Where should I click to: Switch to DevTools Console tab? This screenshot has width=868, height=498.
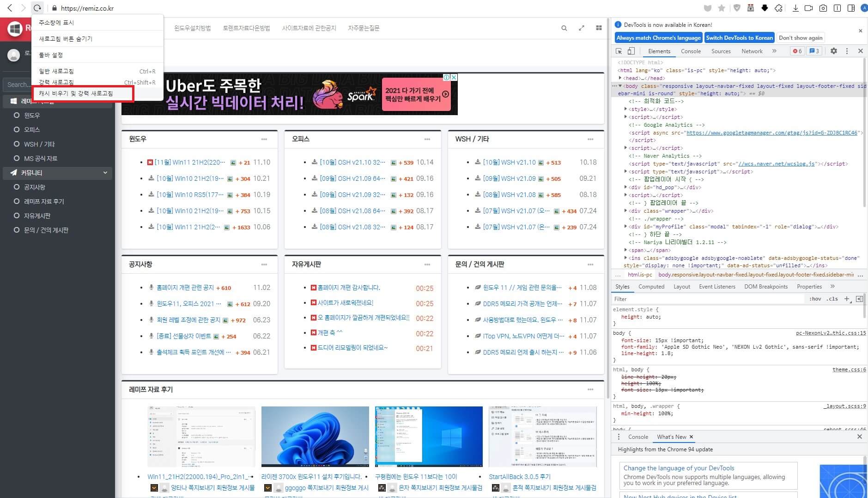[691, 51]
